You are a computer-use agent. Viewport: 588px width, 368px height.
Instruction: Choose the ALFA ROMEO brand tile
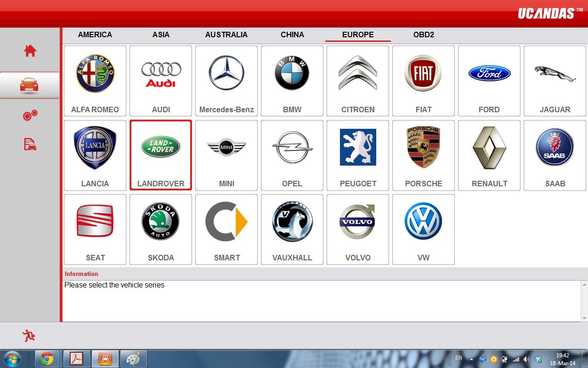[x=95, y=81]
